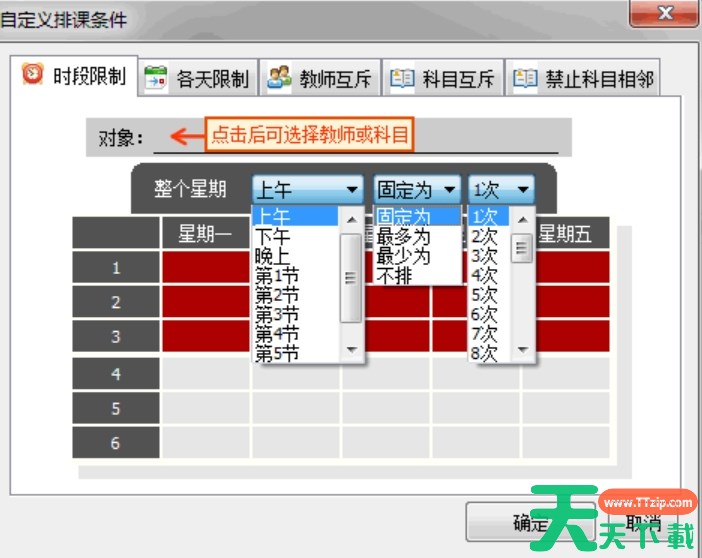Click the 对象 field to choose teacher or subject
Image resolution: width=702 pixels, height=558 pixels.
coord(356,137)
